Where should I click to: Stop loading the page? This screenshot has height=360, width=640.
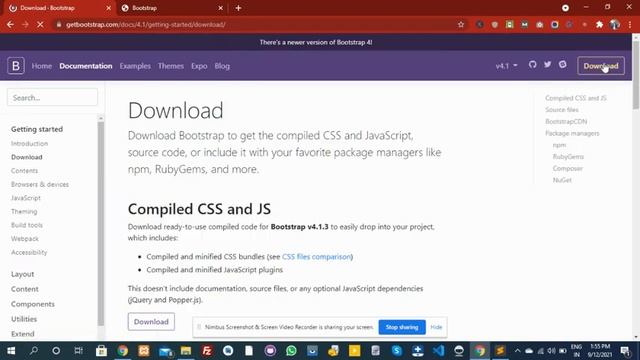coord(40,24)
